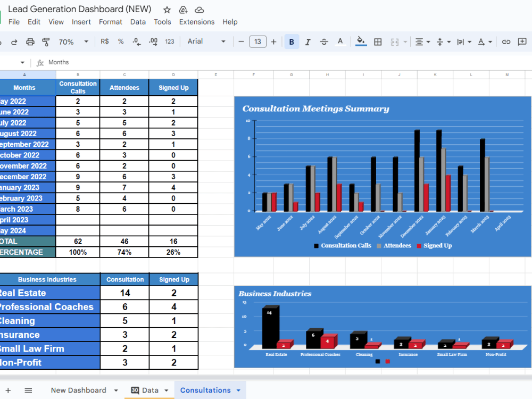Image resolution: width=532 pixels, height=399 pixels.
Task: Print the spreadsheet using the printer icon
Action: click(30, 41)
